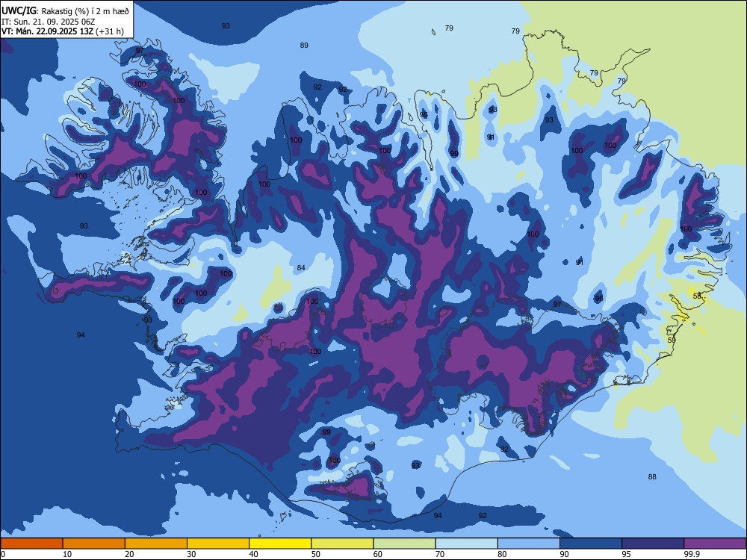Image resolution: width=747 pixels, height=560 pixels.
Task: Click the amber 30–40 legend swatch
Action: tap(218, 544)
